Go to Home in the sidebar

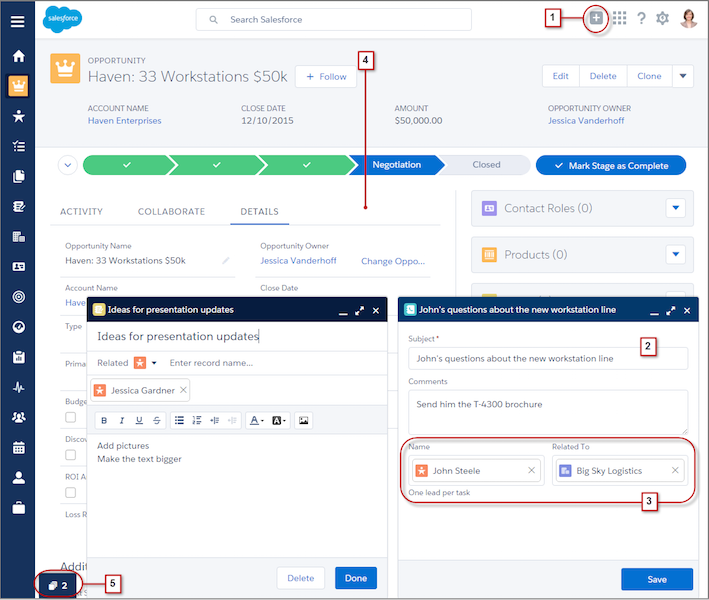pyautogui.click(x=19, y=56)
